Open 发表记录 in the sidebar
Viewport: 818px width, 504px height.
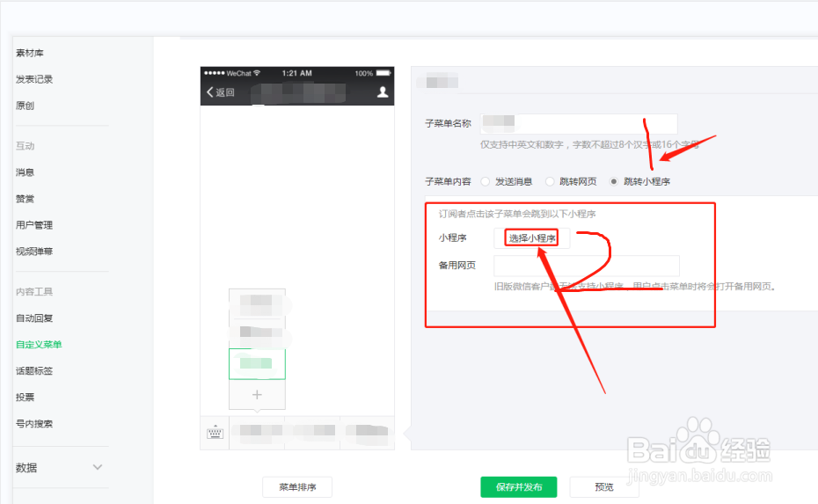pos(34,79)
